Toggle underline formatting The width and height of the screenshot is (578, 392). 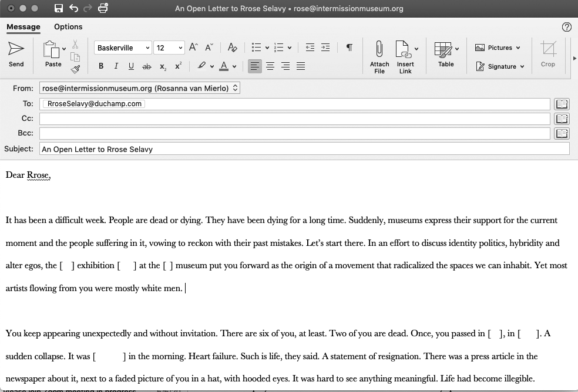point(131,66)
